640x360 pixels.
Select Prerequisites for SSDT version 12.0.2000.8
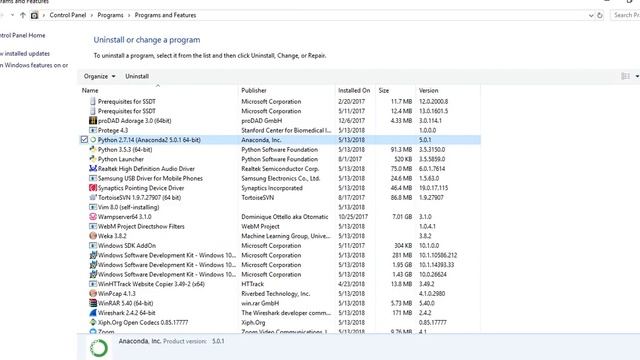click(280, 101)
